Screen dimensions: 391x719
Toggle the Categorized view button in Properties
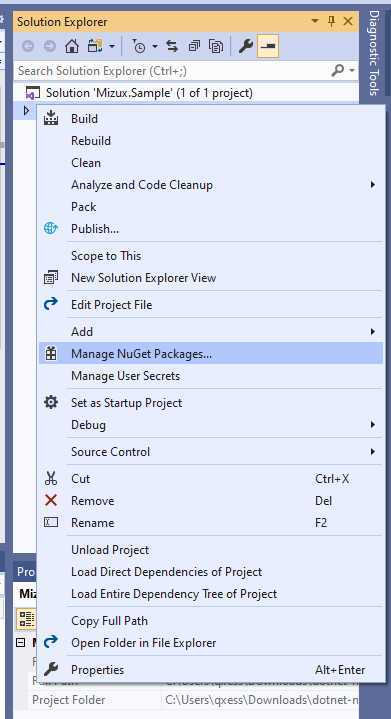click(x=27, y=619)
